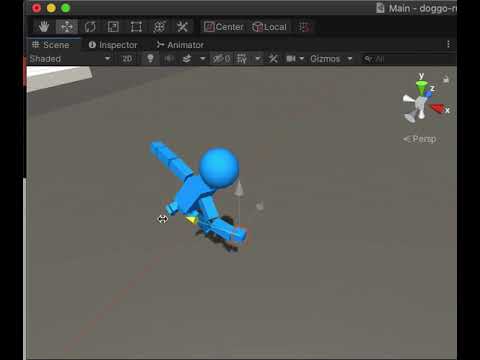
Task: Click the green Y axis cone
Action: [x=422, y=87]
